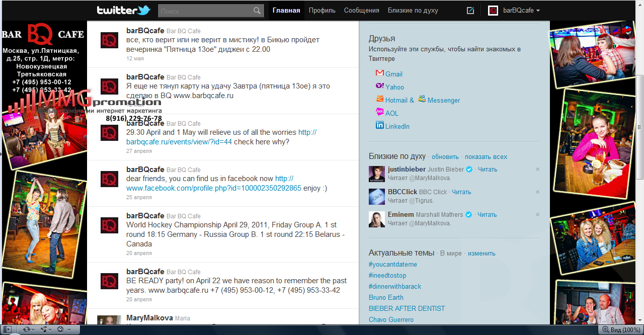Click изменить next to Актуальные темы
Screen dimensions: 644x335
click(481, 254)
